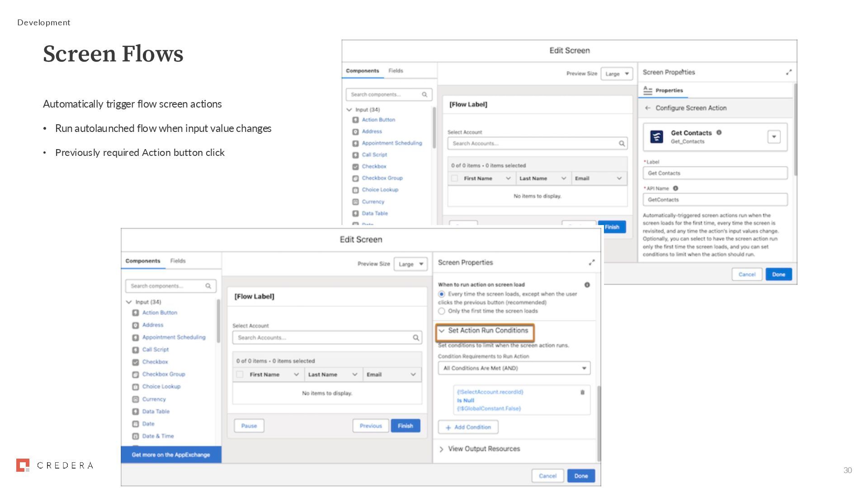
Task: Click the trash icon to delete condition
Action: pos(582,392)
